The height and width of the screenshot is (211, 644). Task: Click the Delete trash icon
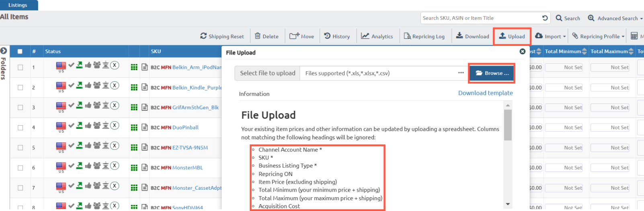click(258, 36)
